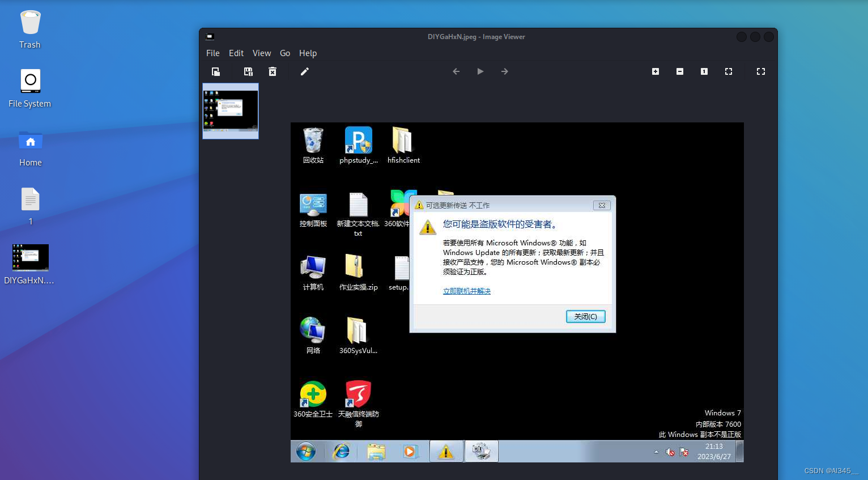
Task: Select the File System desktop icon
Action: coord(30,88)
